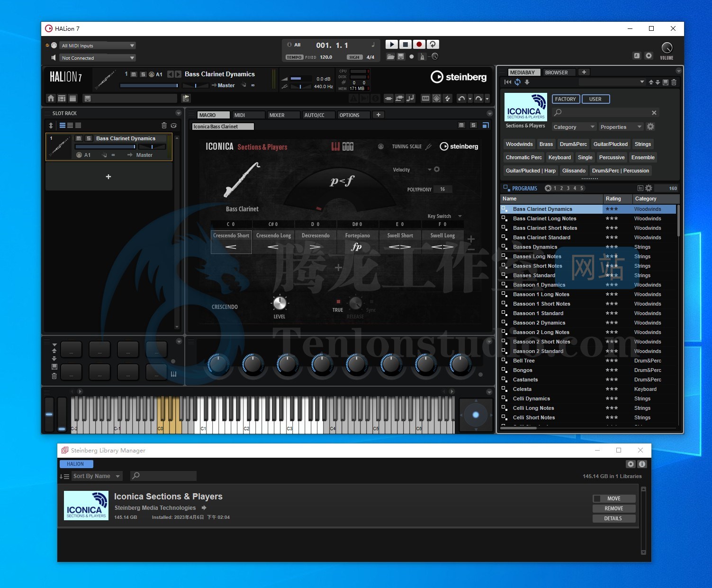The width and height of the screenshot is (712, 588).
Task: Open the Library Manager info icon
Action: (642, 464)
